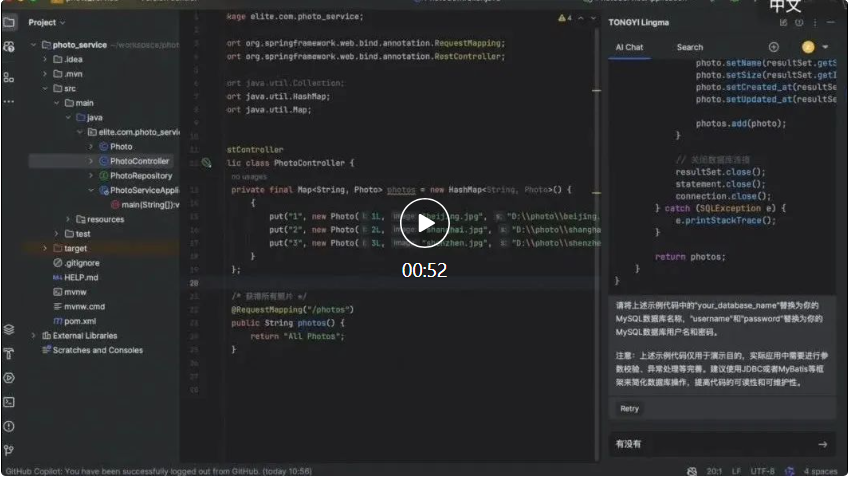Image resolution: width=849 pixels, height=477 pixels.
Task: Click UTF-8 encoding in status bar
Action: 762,472
